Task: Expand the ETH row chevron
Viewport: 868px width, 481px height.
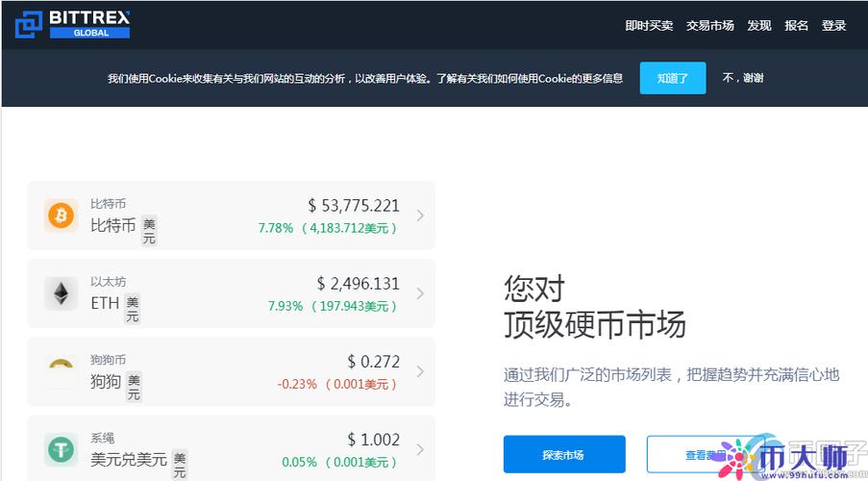Action: (x=420, y=293)
